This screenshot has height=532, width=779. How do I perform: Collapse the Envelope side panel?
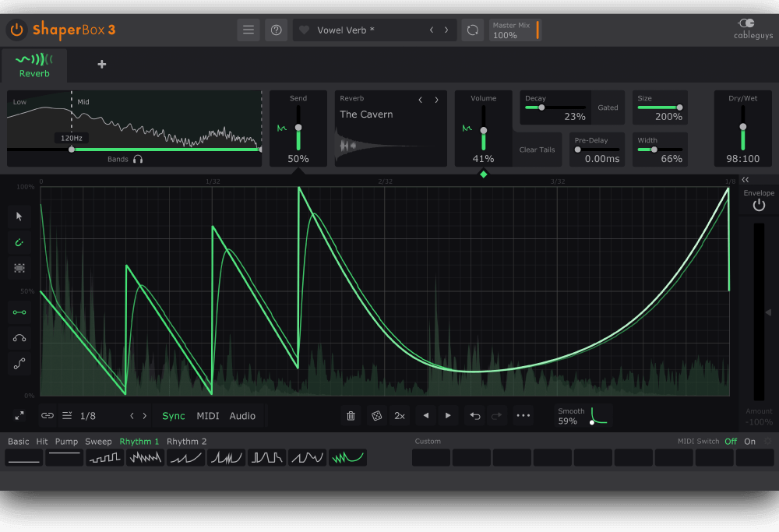tap(746, 180)
